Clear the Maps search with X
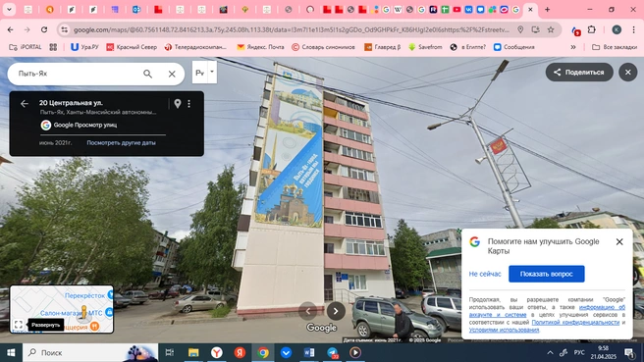This screenshot has width=644, height=362. 172,74
